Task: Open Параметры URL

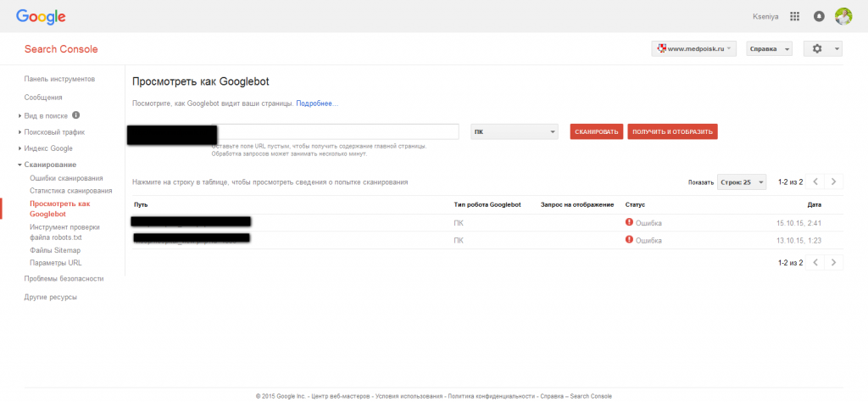Action: (x=56, y=263)
